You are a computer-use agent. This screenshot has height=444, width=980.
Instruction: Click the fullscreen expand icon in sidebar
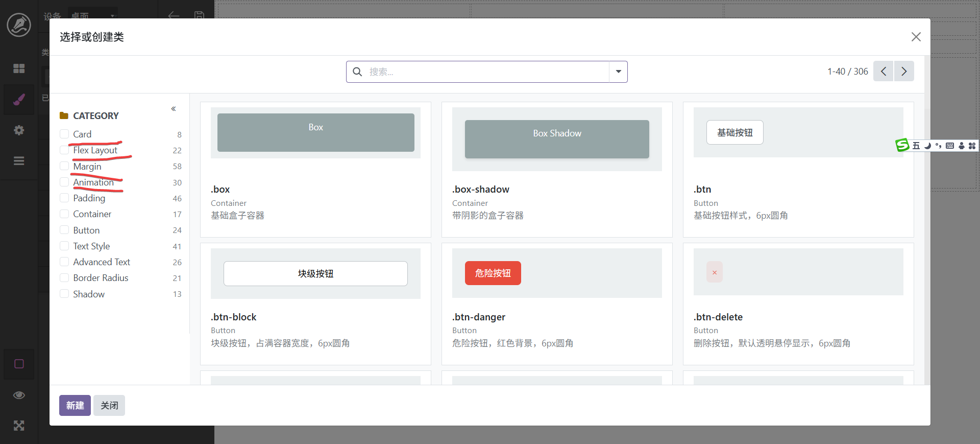click(x=19, y=426)
